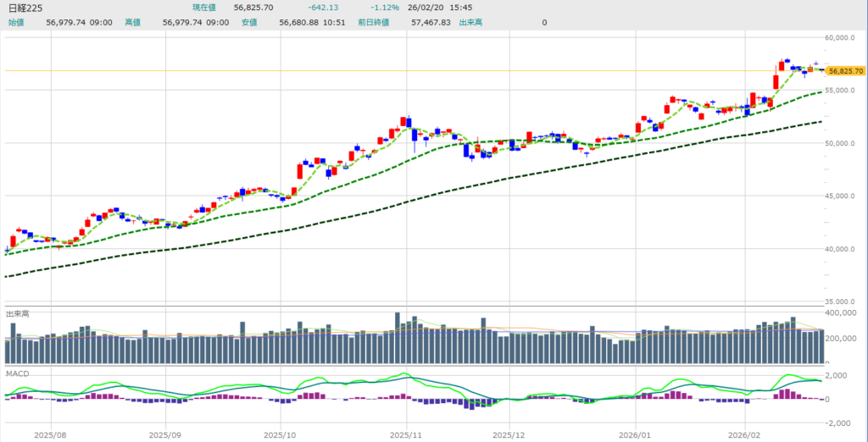The width and height of the screenshot is (868, 442).
Task: Click the 出来高 volume panel label
Action: click(18, 313)
